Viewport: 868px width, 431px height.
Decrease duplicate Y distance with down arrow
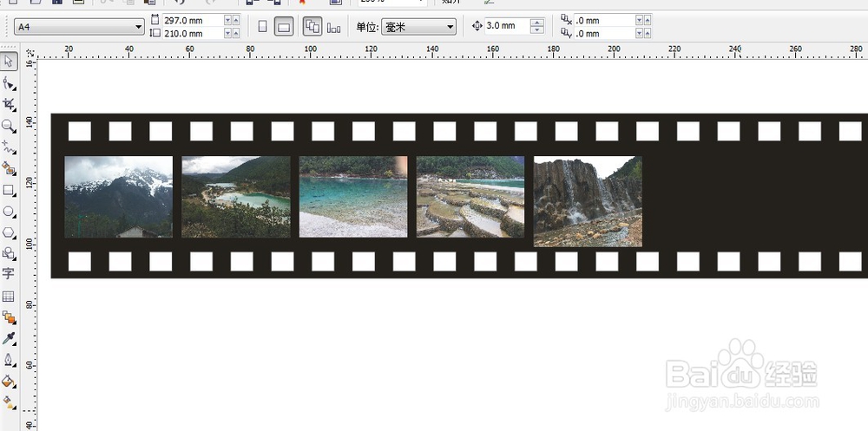tap(640, 34)
